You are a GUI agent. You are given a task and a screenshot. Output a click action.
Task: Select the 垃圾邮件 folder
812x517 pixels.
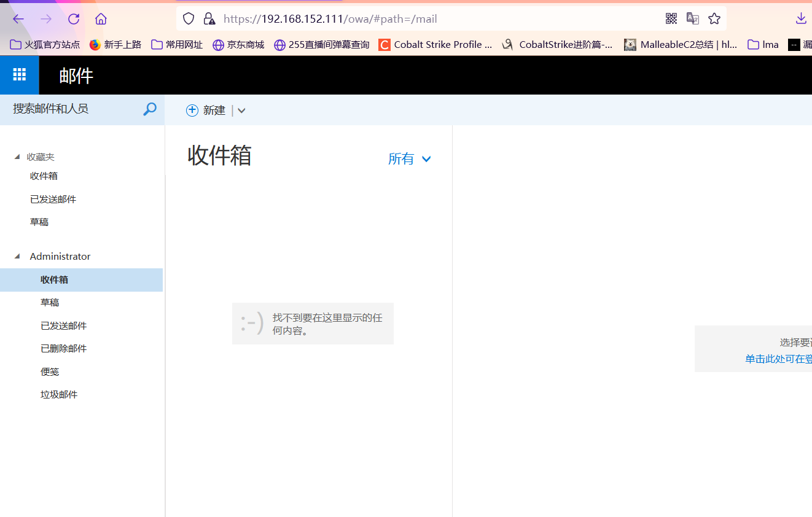59,394
